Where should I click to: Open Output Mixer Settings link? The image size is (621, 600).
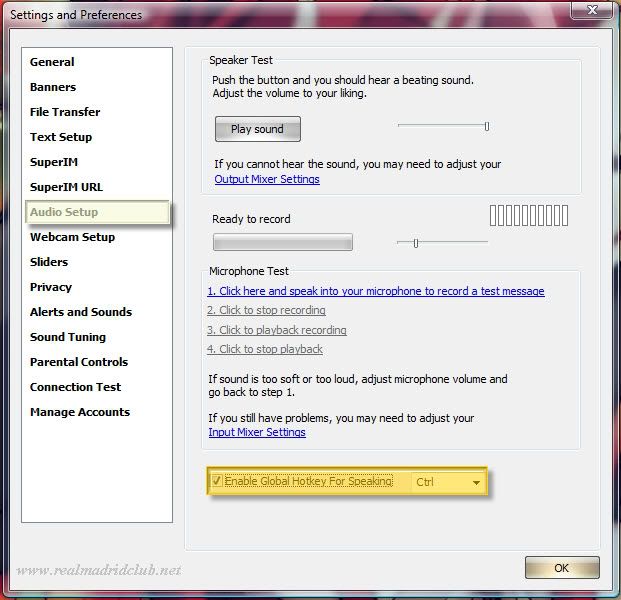[x=267, y=179]
